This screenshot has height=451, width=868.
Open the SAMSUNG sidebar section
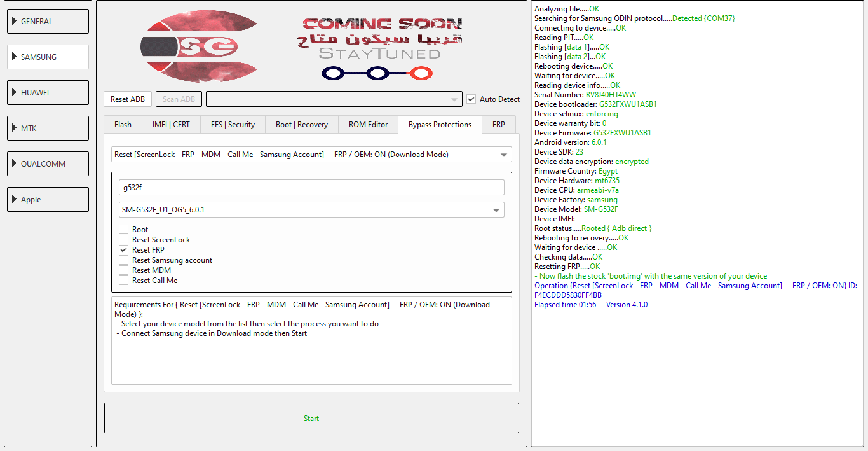click(x=48, y=57)
